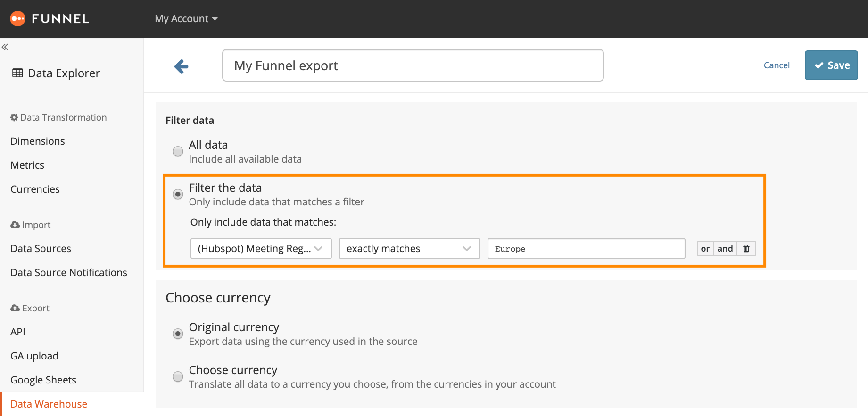Click the 'Export' section label
868x416 pixels.
[x=36, y=308]
